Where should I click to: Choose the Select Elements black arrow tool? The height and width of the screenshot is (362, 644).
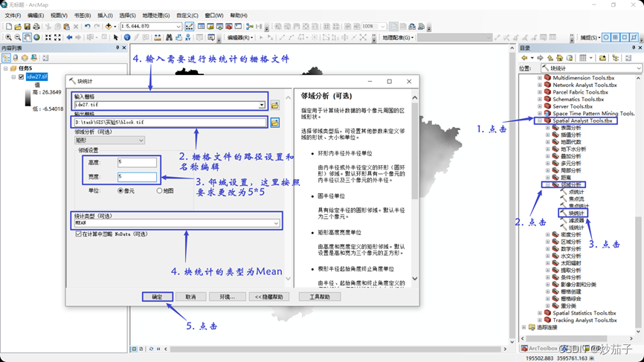coord(116,37)
